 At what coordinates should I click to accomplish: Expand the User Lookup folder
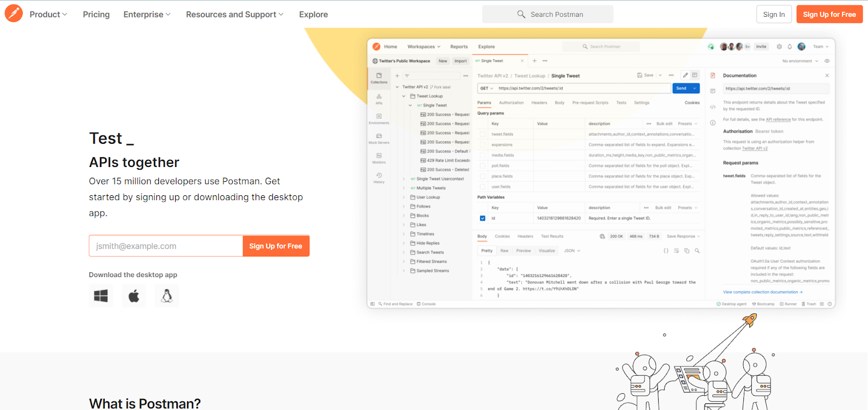tap(404, 197)
